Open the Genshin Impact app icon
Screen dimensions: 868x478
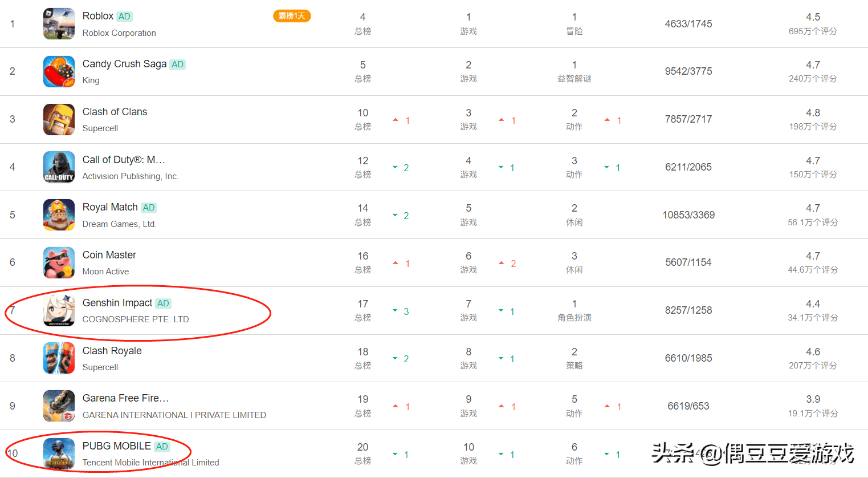59,310
